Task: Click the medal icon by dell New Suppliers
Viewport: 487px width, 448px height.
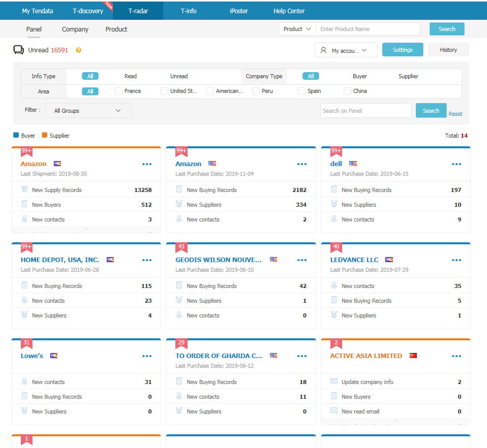Action: tap(334, 204)
